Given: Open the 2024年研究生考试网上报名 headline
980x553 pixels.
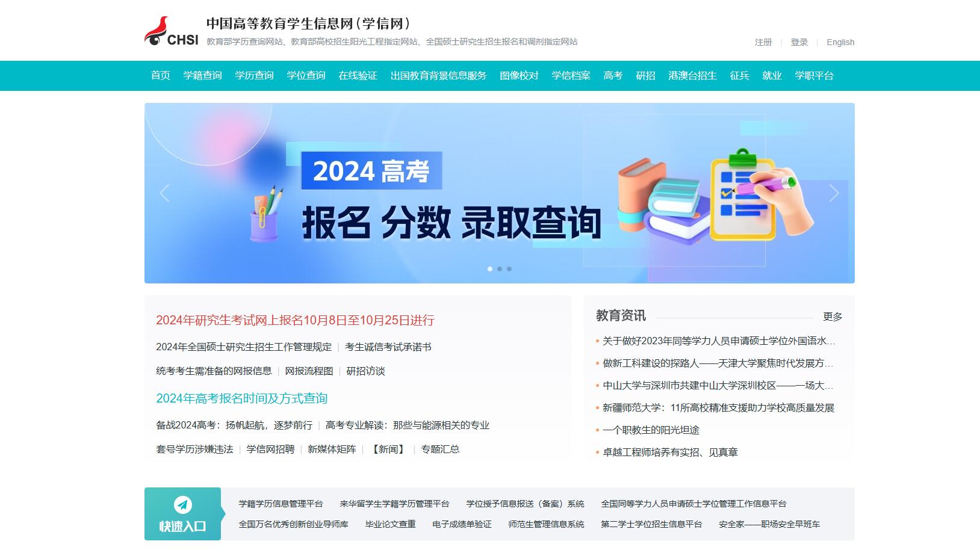Looking at the screenshot, I should point(295,320).
